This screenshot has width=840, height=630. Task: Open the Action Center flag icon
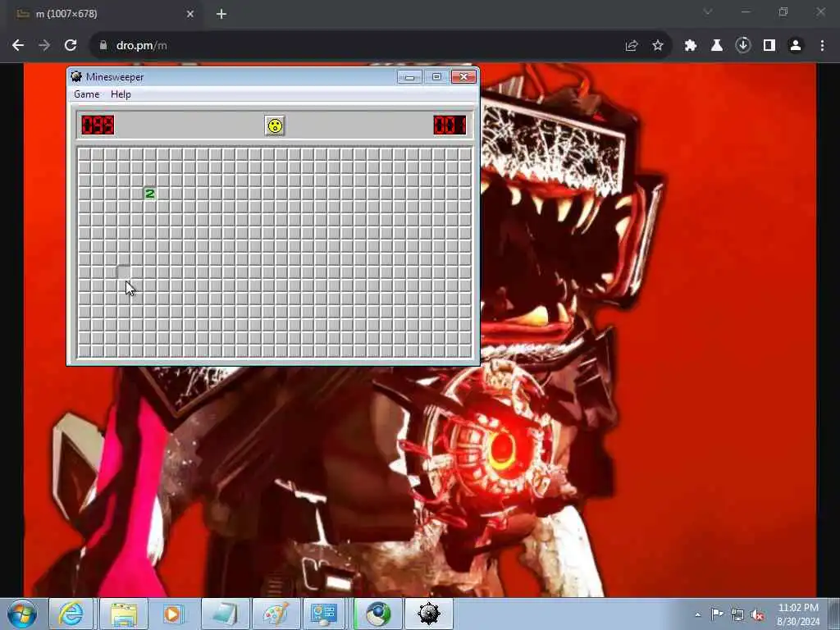(x=717, y=614)
